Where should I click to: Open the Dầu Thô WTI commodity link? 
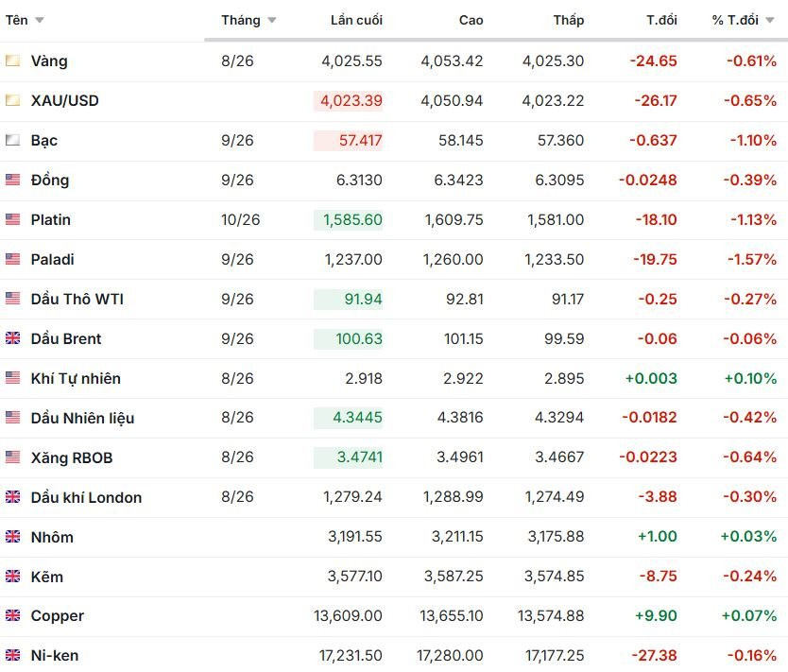77,299
